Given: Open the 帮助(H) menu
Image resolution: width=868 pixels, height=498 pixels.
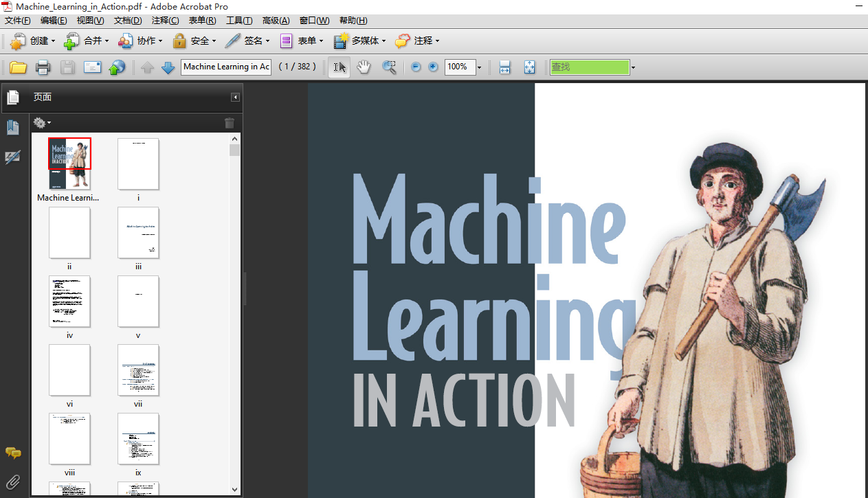Looking at the screenshot, I should coord(353,21).
